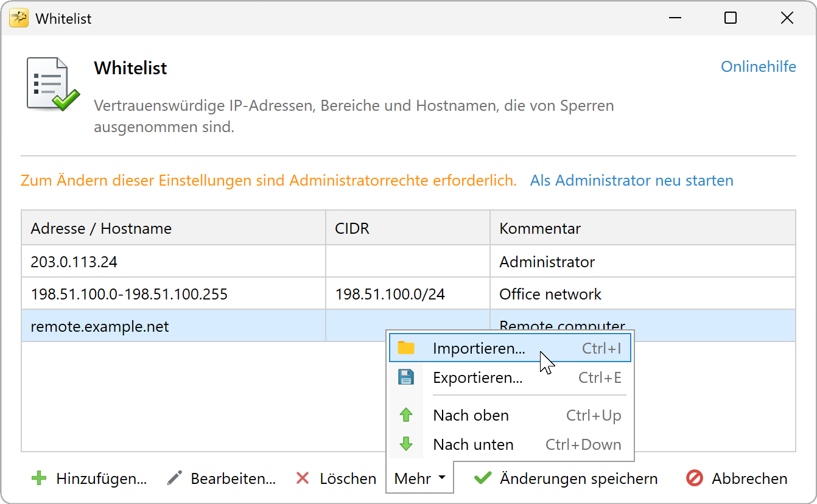Click Als Administrator neu starten link
The image size is (817, 504).
pyautogui.click(x=632, y=181)
